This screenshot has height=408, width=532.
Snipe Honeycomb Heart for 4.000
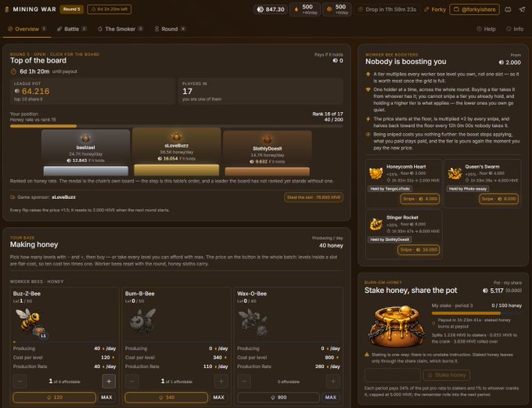pyautogui.click(x=420, y=199)
